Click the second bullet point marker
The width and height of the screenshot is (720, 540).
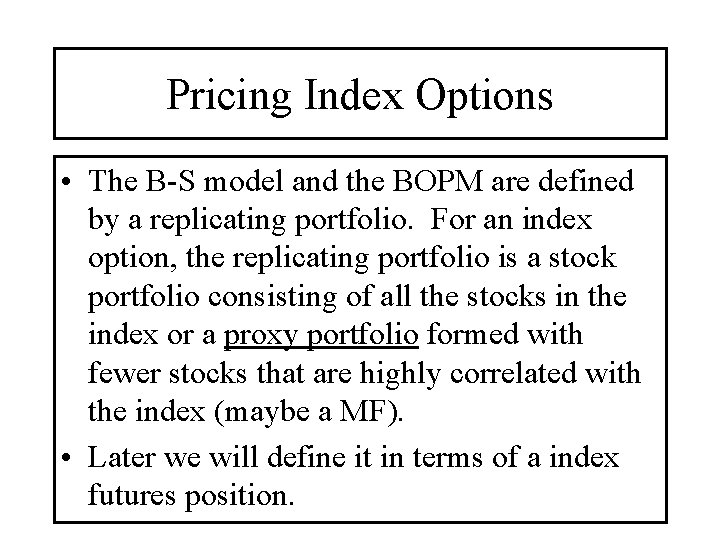point(67,457)
